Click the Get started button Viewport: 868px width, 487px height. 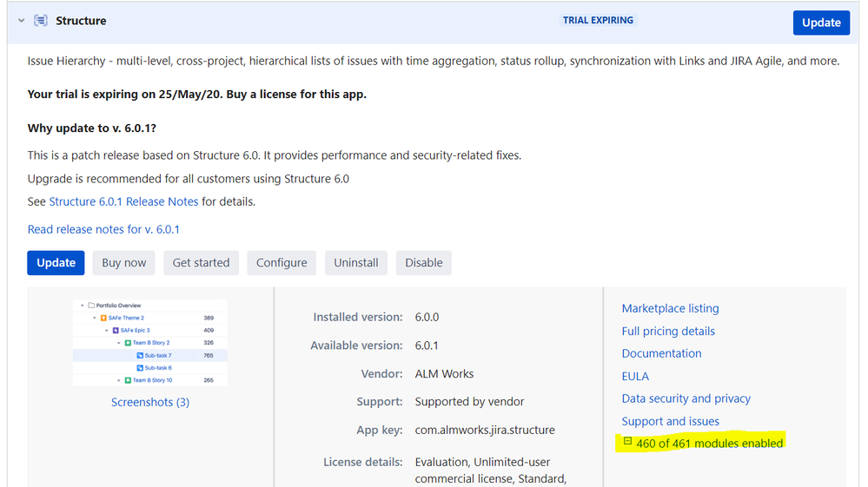click(201, 262)
